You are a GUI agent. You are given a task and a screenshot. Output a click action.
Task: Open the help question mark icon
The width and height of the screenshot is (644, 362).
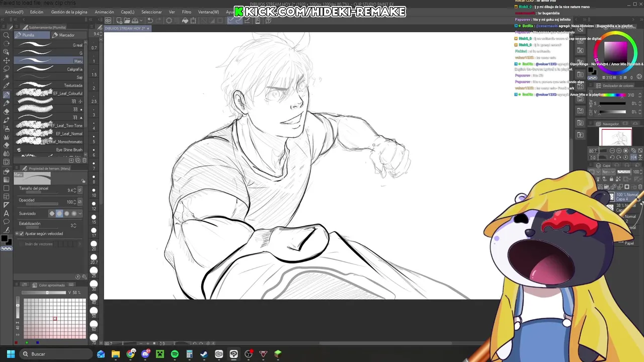(268, 21)
